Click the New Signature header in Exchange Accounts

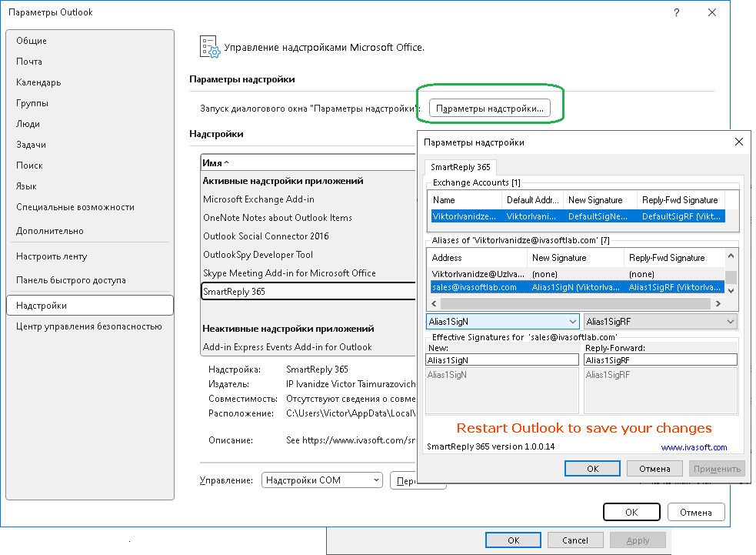pyautogui.click(x=600, y=200)
